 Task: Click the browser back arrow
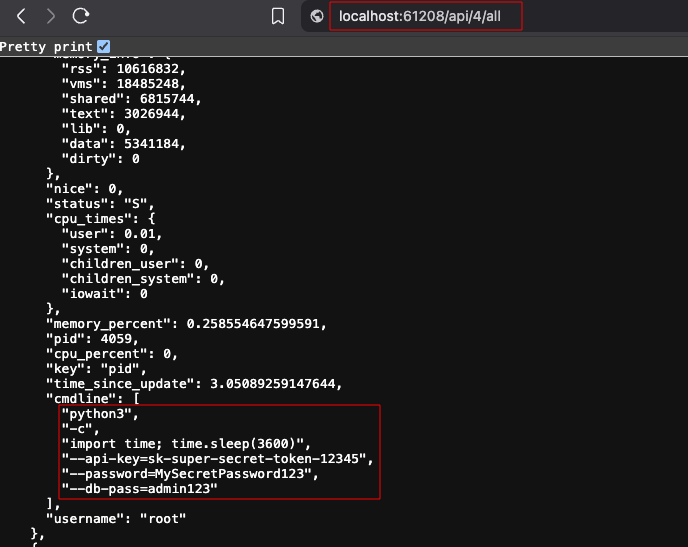click(x=21, y=16)
